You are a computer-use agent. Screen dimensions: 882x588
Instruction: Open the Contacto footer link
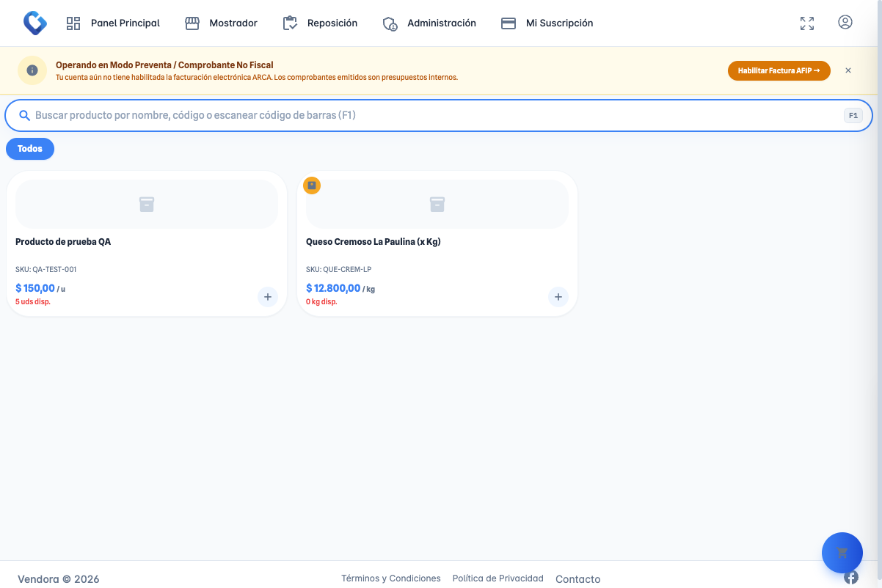tap(578, 579)
